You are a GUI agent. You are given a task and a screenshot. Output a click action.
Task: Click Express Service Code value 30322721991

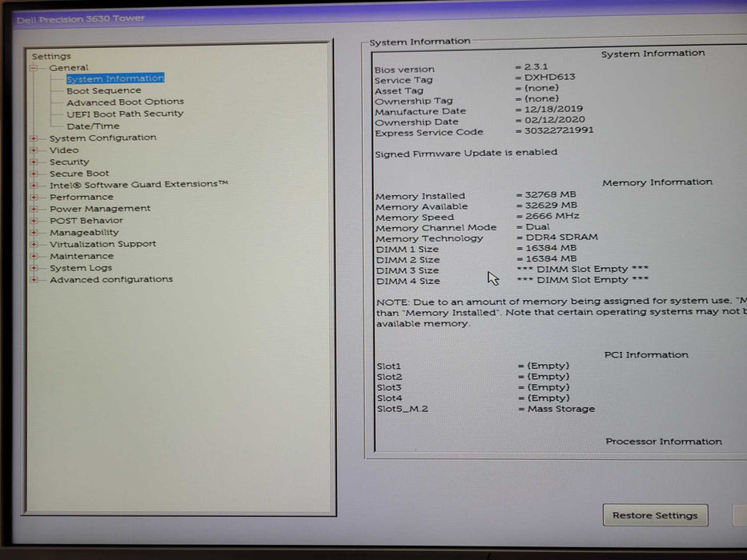pos(559,130)
